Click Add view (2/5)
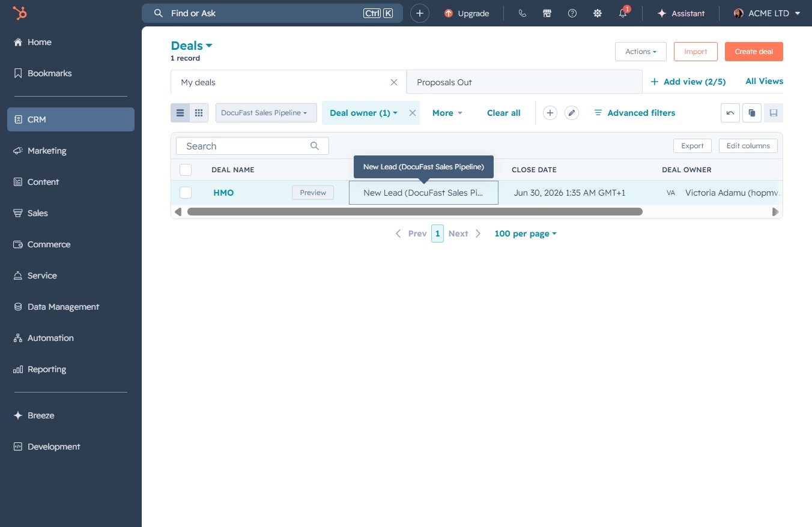 click(x=688, y=82)
